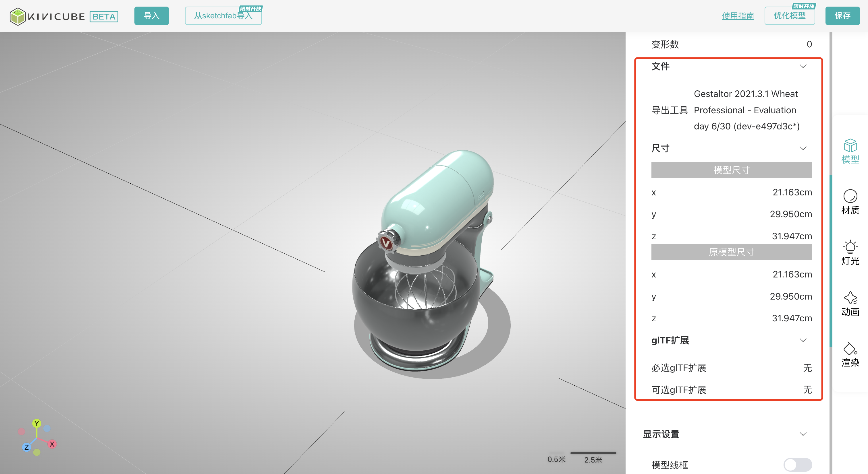
Task: Click the red X axis gizmo handle
Action: point(52,444)
